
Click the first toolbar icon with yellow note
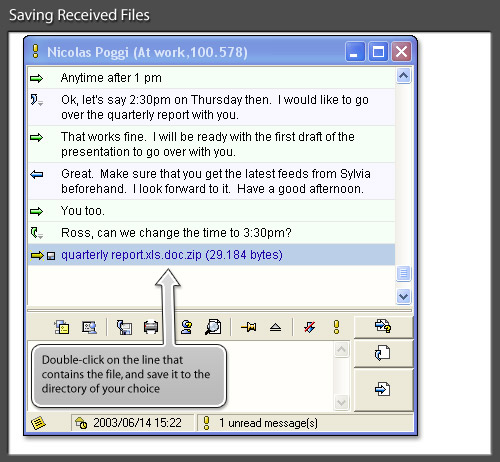(62, 327)
